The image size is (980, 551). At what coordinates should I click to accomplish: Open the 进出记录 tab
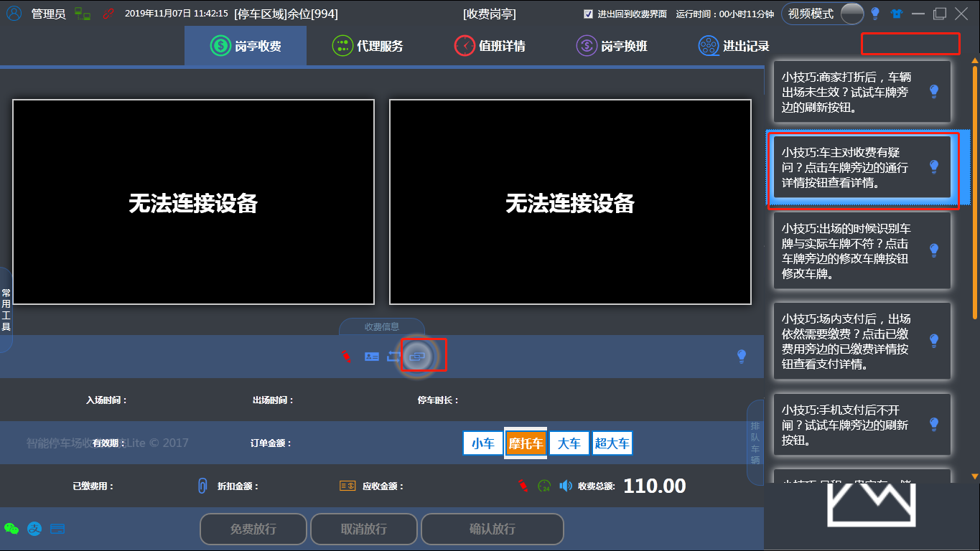[x=734, y=46]
